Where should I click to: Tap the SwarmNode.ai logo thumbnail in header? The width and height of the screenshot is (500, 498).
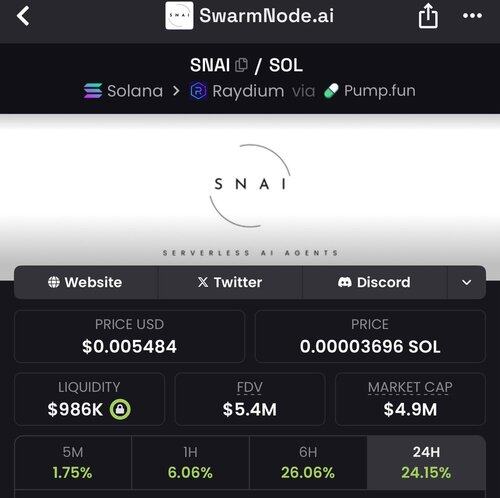tap(179, 15)
